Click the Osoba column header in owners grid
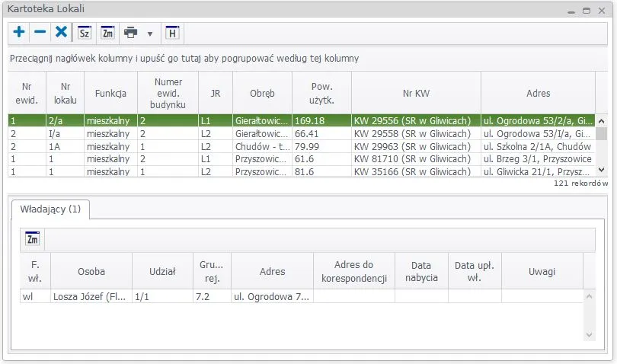The width and height of the screenshot is (617, 364). point(91,271)
